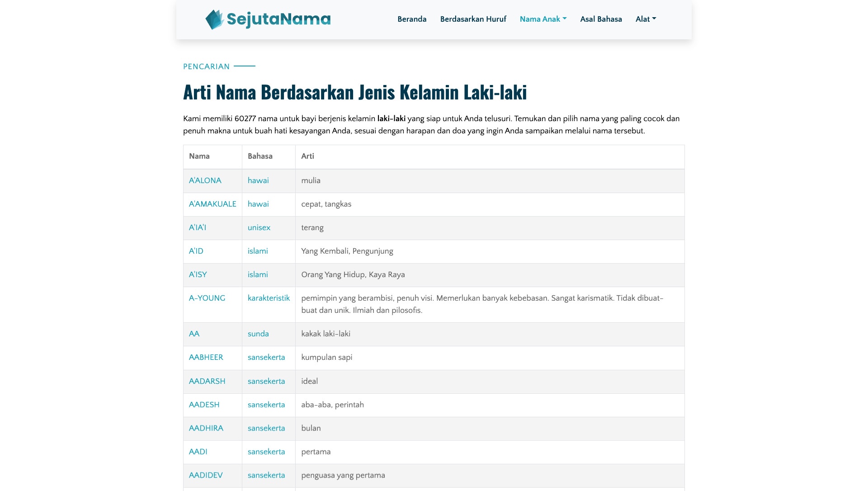This screenshot has width=868, height=491.
Task: Open the name A'ALONA
Action: click(x=205, y=180)
